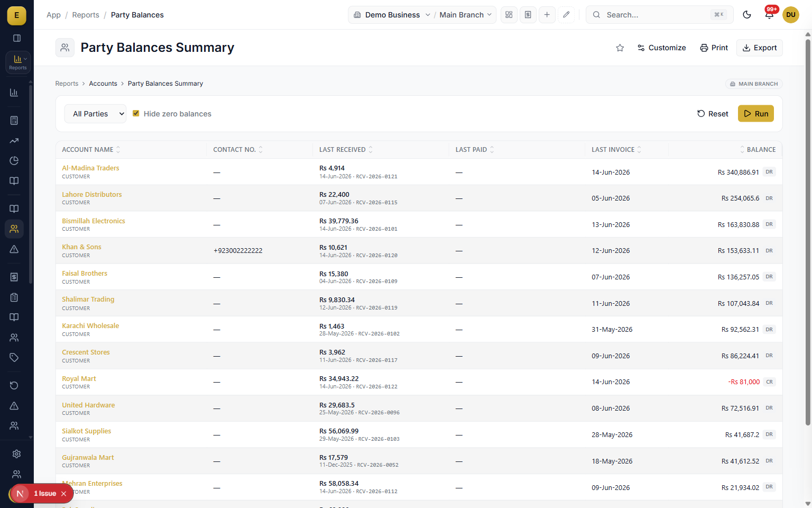This screenshot has height=508, width=812.
Task: Select the highlighted party users sidebar icon
Action: point(14,229)
